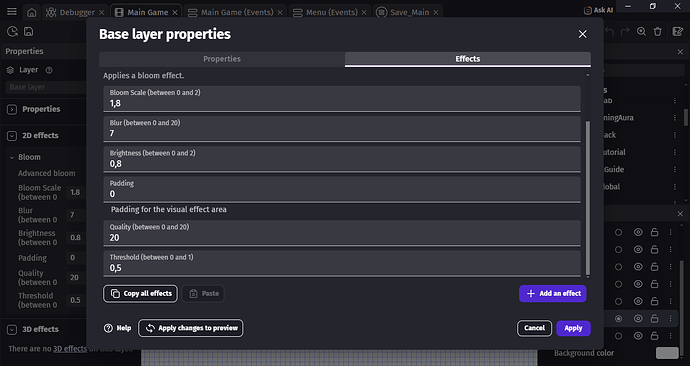
Task: Click the trash delete toolbar icon
Action: (x=657, y=31)
